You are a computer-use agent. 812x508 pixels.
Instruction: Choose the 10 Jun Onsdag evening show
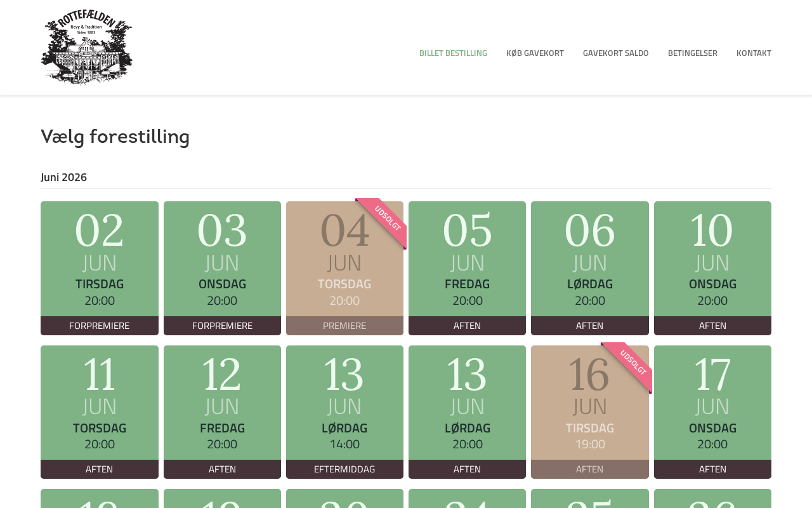point(712,268)
